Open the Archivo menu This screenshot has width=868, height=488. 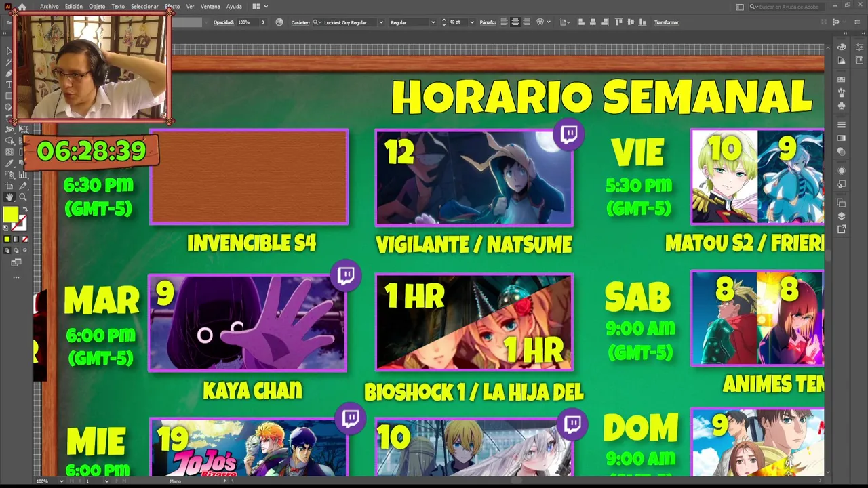tap(50, 6)
